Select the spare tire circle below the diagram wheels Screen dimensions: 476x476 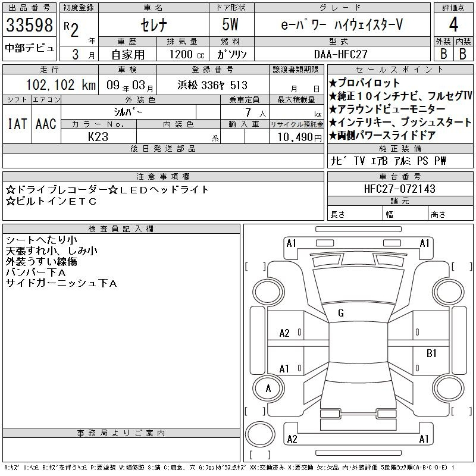coord(261,432)
